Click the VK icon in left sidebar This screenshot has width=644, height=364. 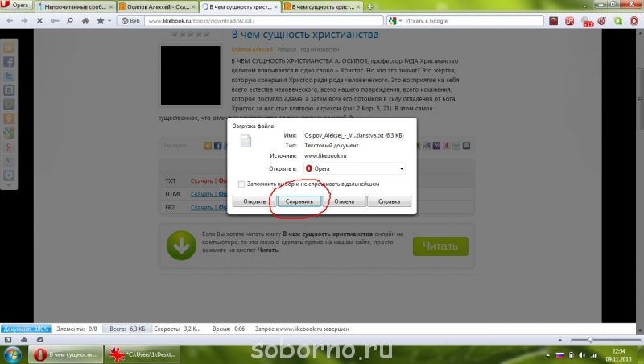9,90
